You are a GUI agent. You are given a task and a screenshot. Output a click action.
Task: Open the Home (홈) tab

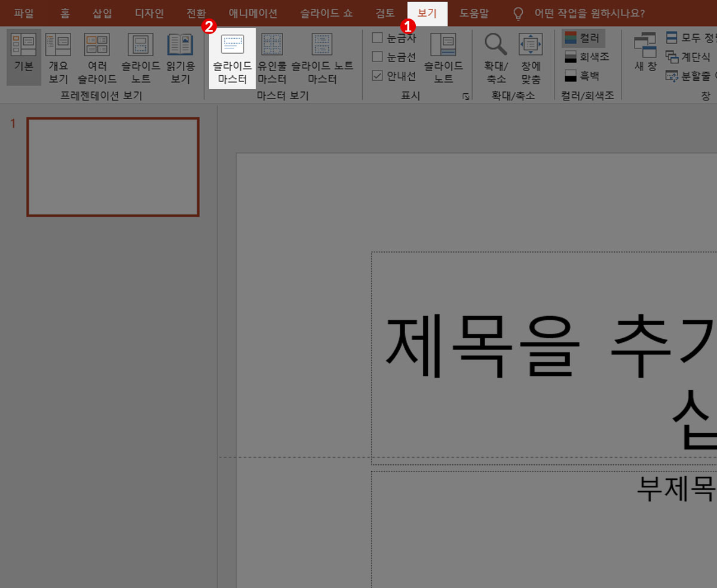[65, 13]
